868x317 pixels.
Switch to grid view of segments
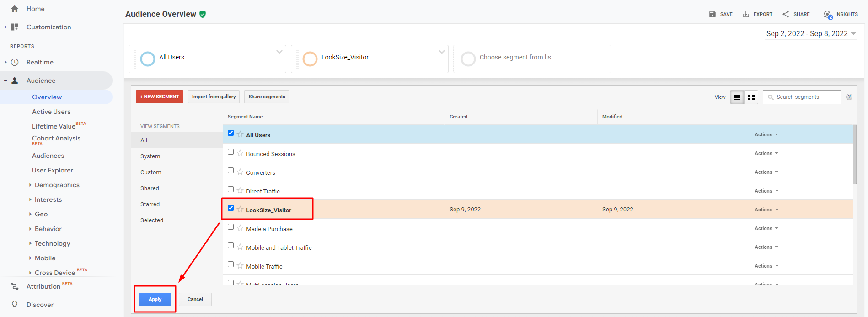751,97
